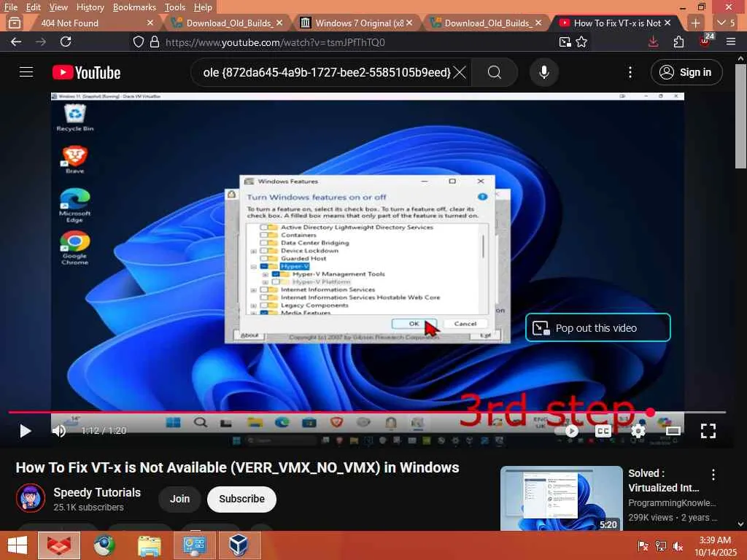The height and width of the screenshot is (560, 747).
Task: Open Firefox application hamburger menu
Action: point(731,42)
